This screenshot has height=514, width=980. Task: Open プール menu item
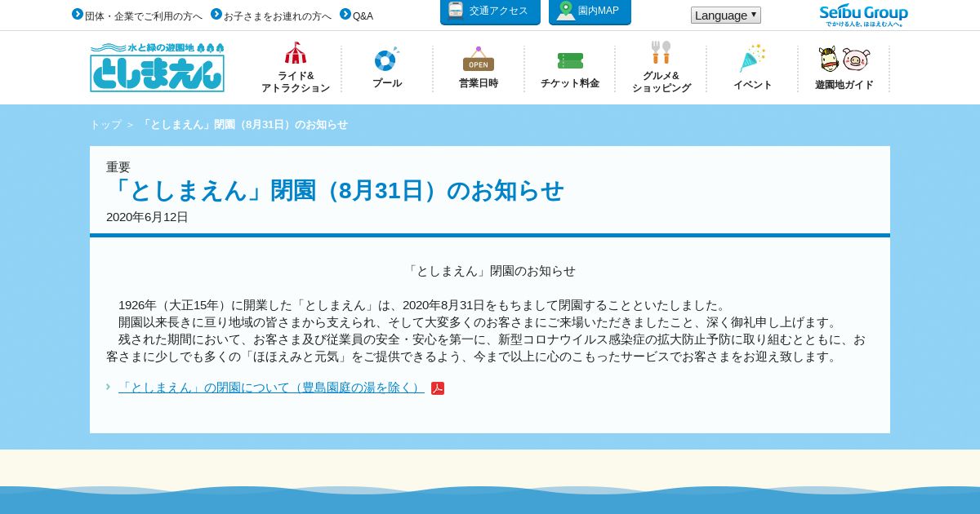387,68
